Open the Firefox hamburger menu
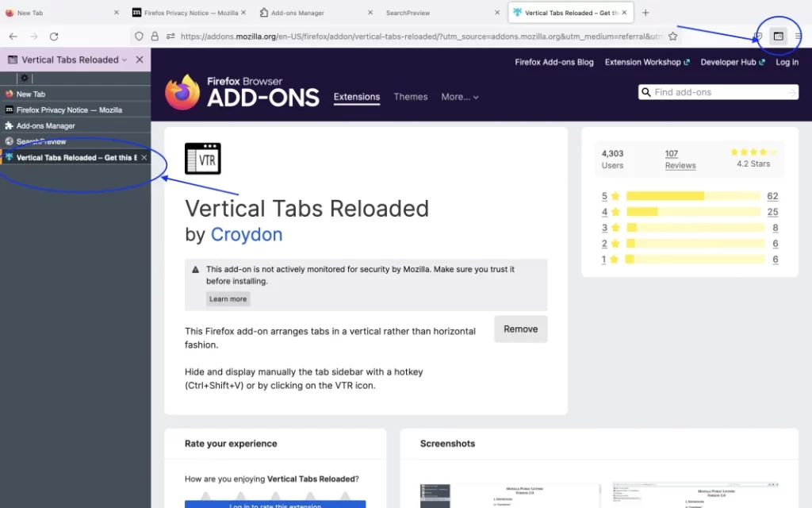This screenshot has width=812, height=508. click(x=798, y=37)
